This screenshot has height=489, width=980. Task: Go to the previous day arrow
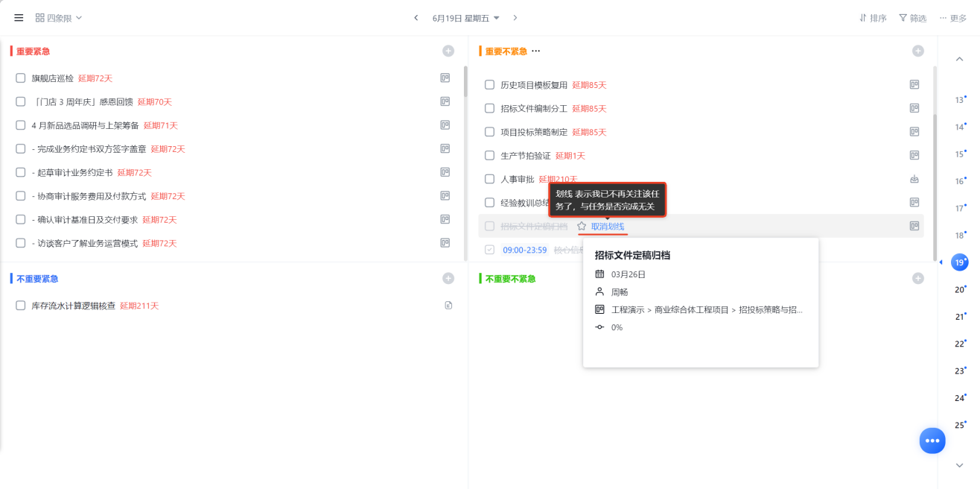416,18
